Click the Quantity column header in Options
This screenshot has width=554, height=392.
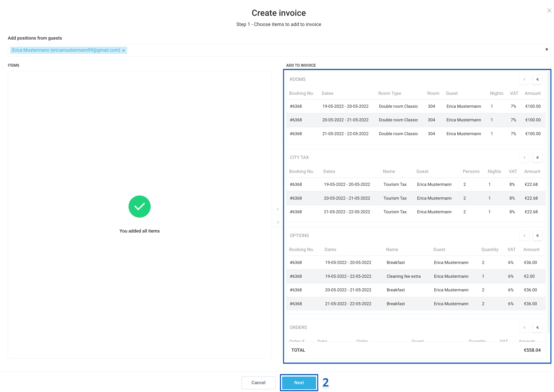(x=489, y=250)
